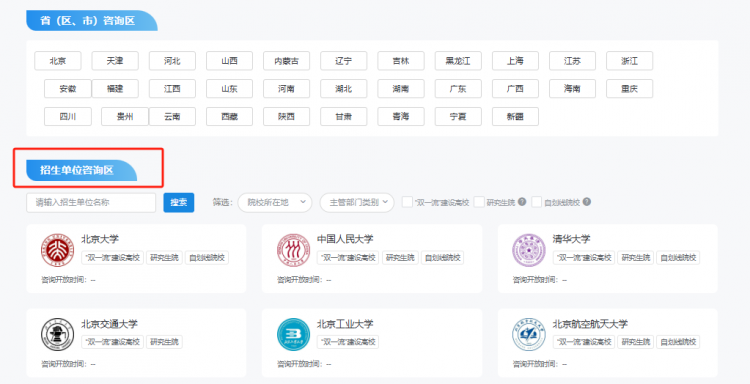Select 上海 city button
Viewport: 750px width, 384px height.
515,61
